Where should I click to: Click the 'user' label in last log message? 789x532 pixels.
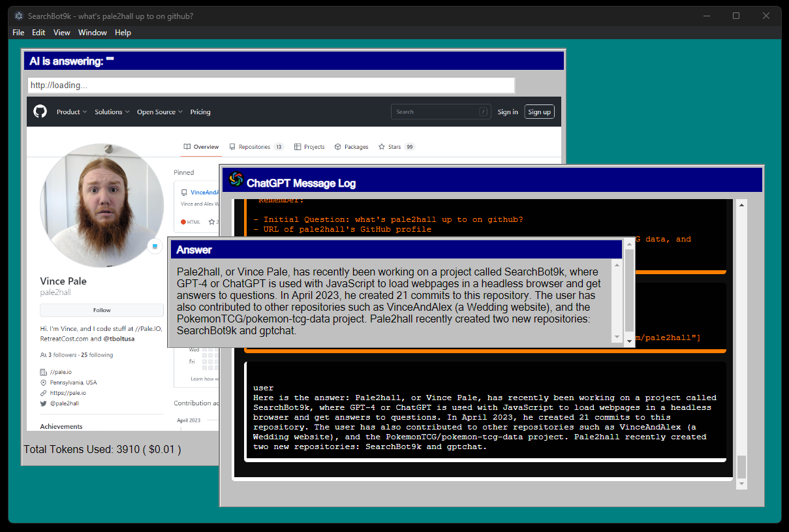point(264,388)
